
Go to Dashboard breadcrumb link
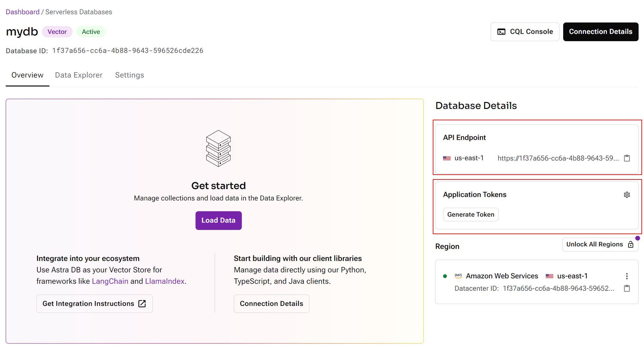tap(23, 12)
